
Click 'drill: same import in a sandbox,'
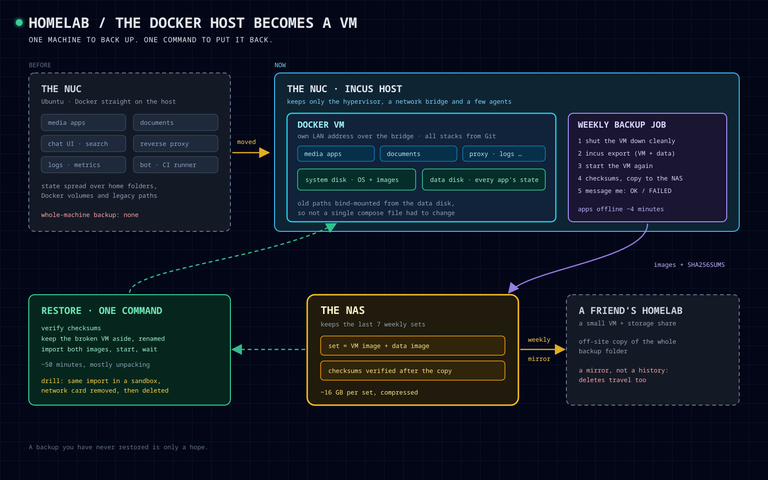coord(101,381)
